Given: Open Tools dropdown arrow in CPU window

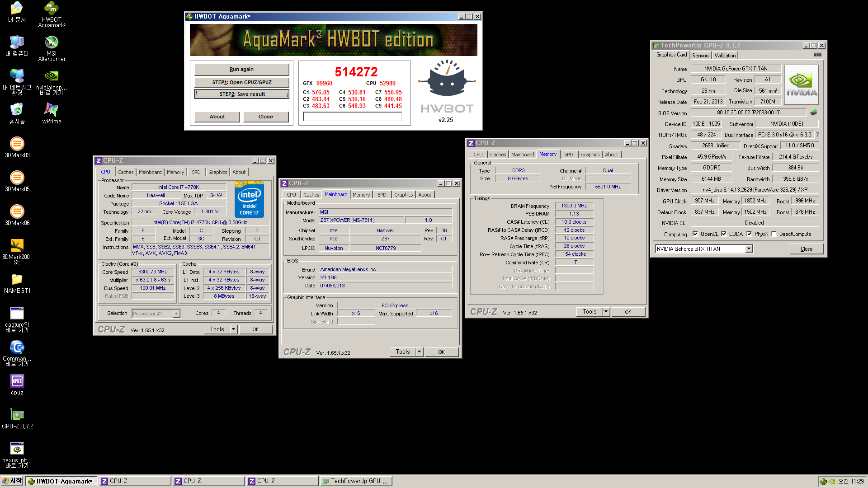Looking at the screenshot, I should 234,329.
